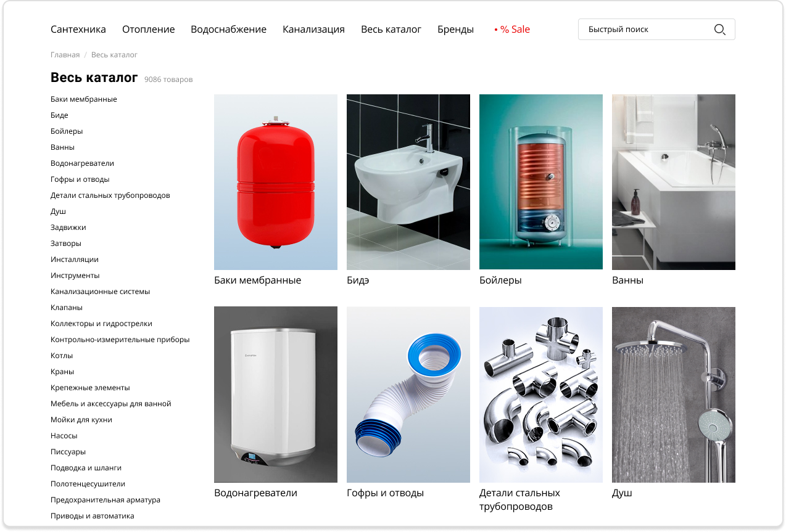This screenshot has height=532, width=786.
Task: Open the Бренды menu item
Action: pyautogui.click(x=456, y=30)
